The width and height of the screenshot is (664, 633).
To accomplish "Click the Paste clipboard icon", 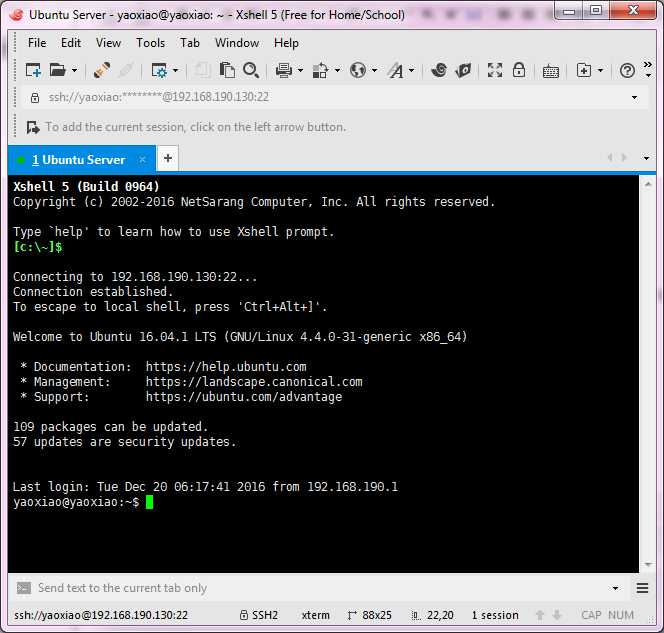I will tap(227, 70).
